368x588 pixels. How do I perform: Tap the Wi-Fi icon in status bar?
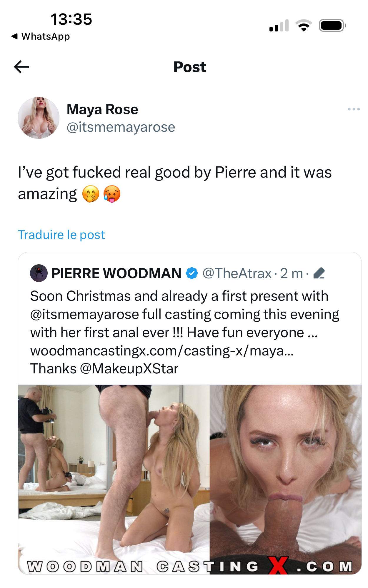point(304,26)
